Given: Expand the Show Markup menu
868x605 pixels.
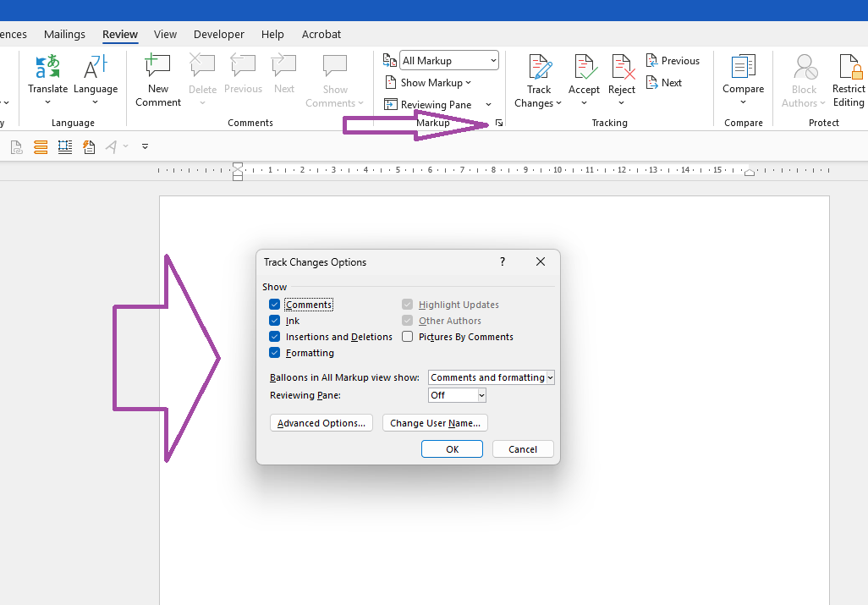Looking at the screenshot, I should tap(429, 83).
